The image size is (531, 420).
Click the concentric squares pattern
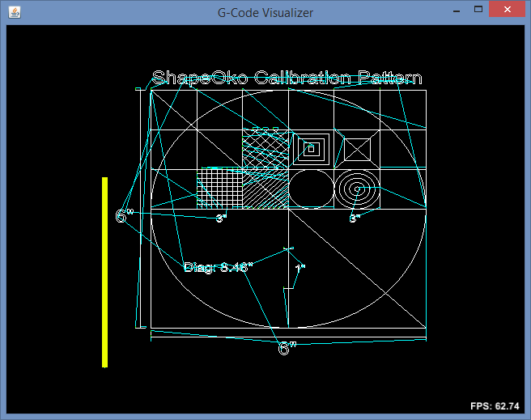coord(311,148)
